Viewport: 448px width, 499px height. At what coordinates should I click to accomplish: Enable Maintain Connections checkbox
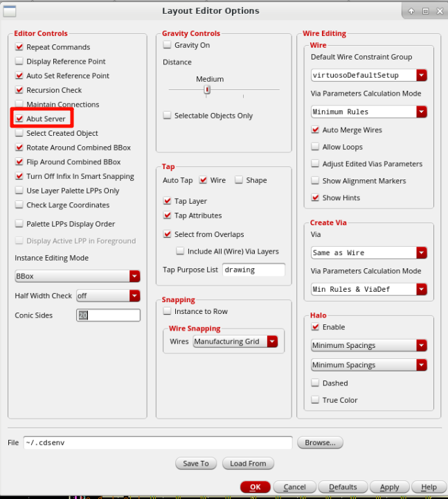pos(19,104)
